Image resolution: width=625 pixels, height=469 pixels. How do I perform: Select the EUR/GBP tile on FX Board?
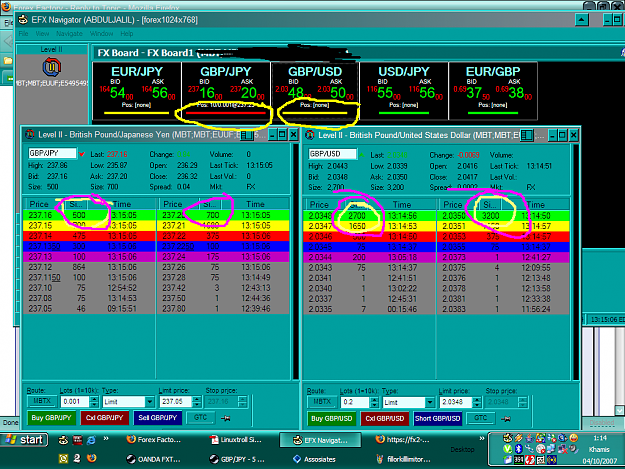click(493, 90)
